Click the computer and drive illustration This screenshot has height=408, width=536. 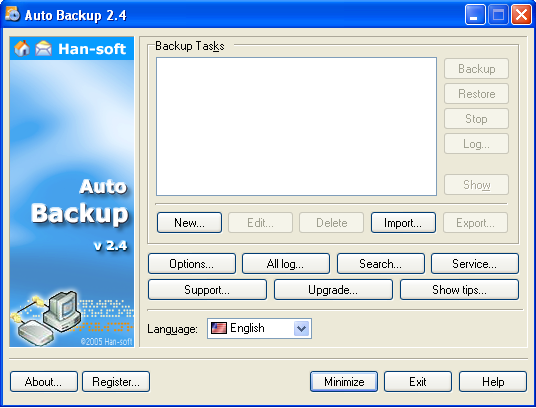pyautogui.click(x=46, y=318)
